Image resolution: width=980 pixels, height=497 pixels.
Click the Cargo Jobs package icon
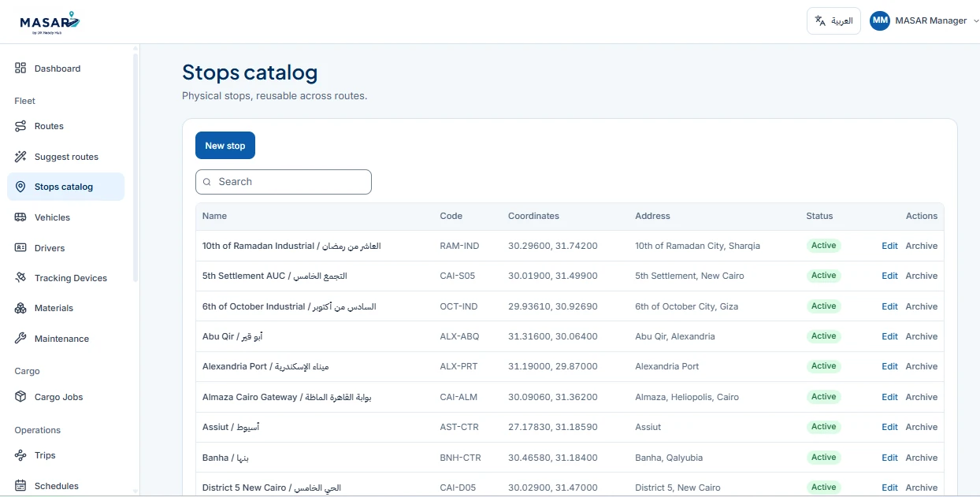click(20, 397)
